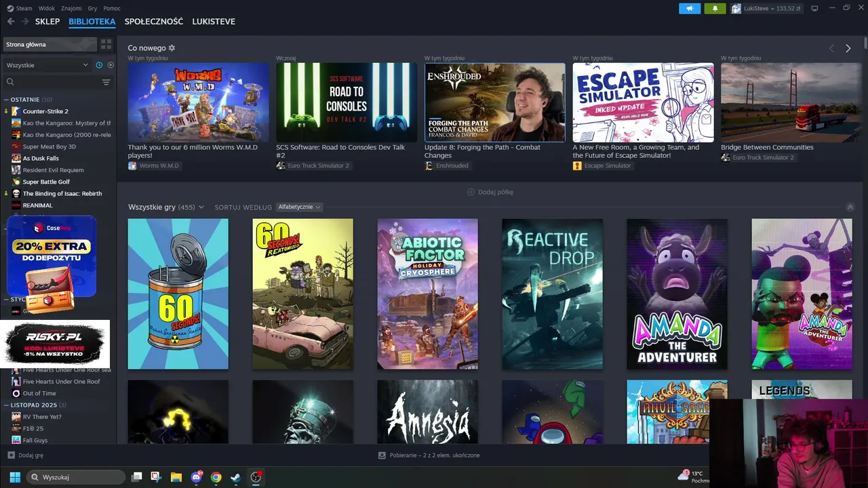This screenshot has width=868, height=488.
Task: Collapse the all games shelf with the chevrons
Action: [850, 207]
